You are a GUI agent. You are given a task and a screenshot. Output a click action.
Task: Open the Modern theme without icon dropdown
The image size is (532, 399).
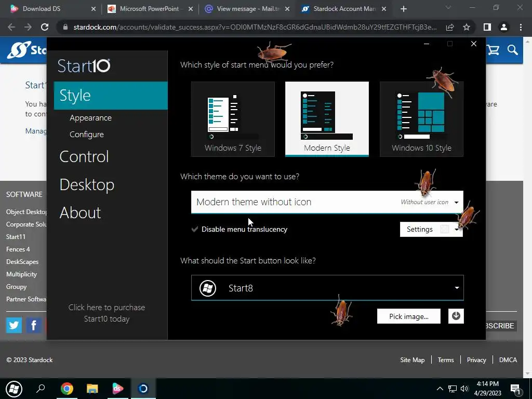pyautogui.click(x=327, y=202)
